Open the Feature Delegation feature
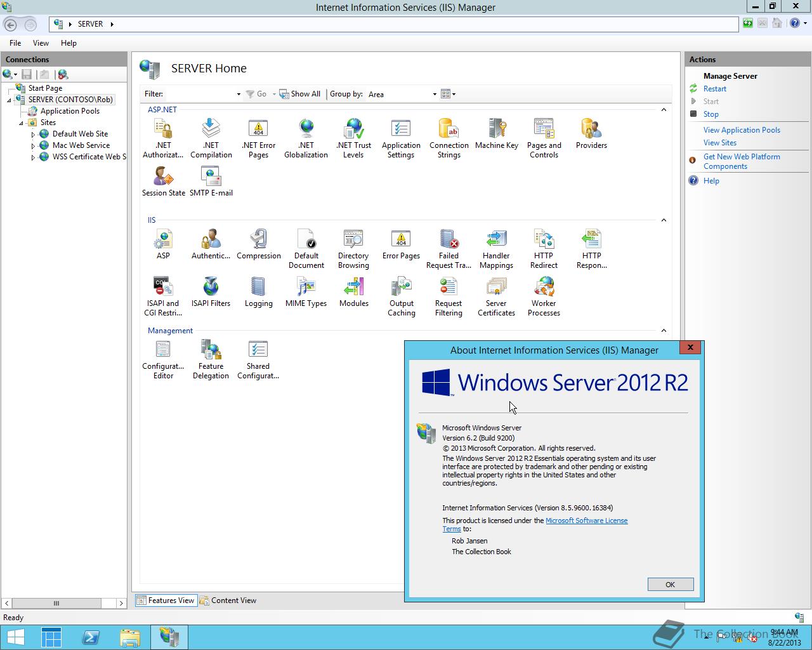 tap(211, 359)
